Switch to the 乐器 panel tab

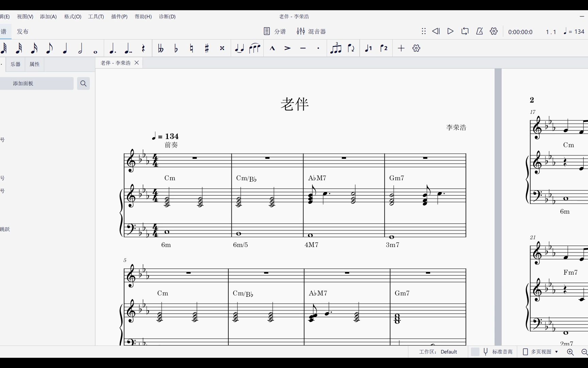16,64
